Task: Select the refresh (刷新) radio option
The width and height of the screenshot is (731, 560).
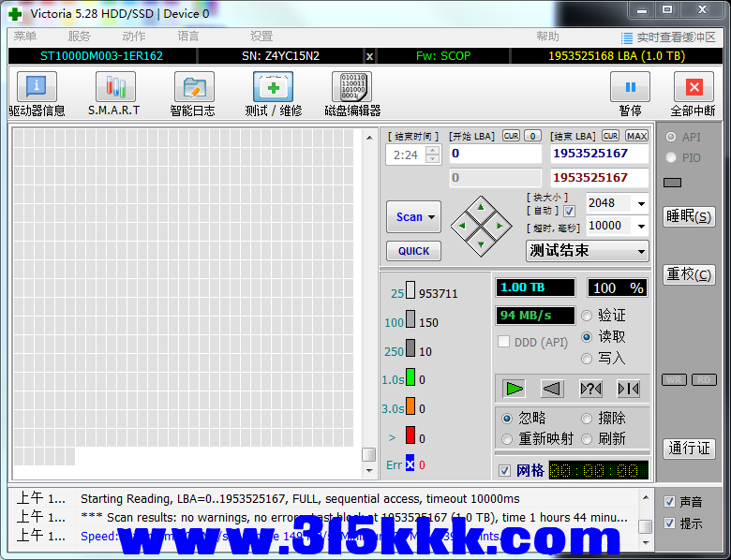Action: (587, 439)
